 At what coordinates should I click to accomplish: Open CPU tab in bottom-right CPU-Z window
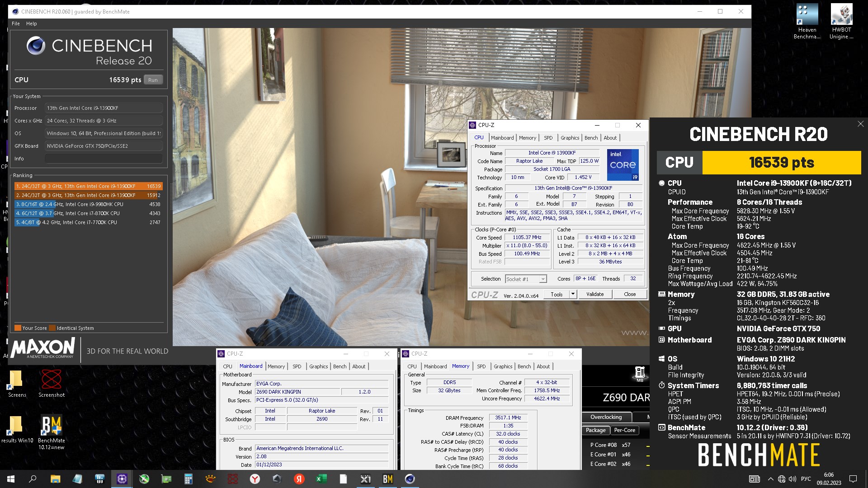[x=412, y=366]
